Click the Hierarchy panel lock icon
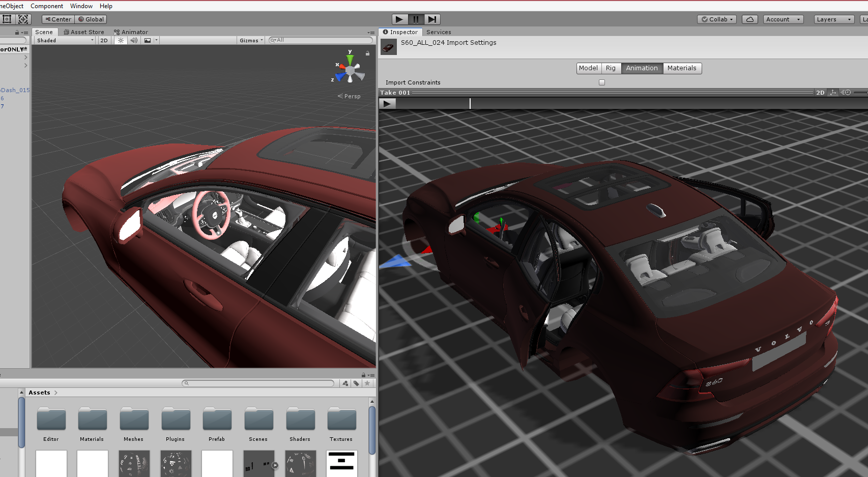868x477 pixels. [x=17, y=32]
